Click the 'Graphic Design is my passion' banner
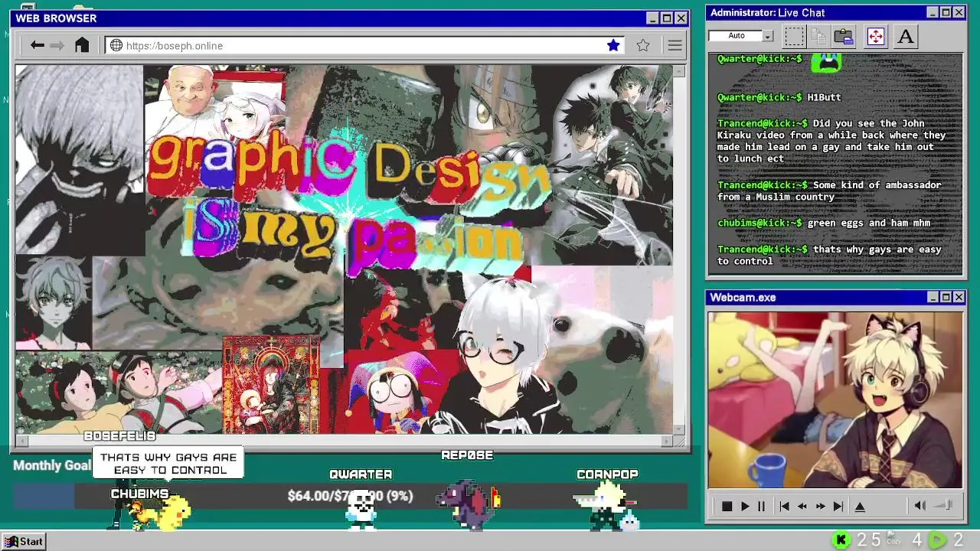 351,201
